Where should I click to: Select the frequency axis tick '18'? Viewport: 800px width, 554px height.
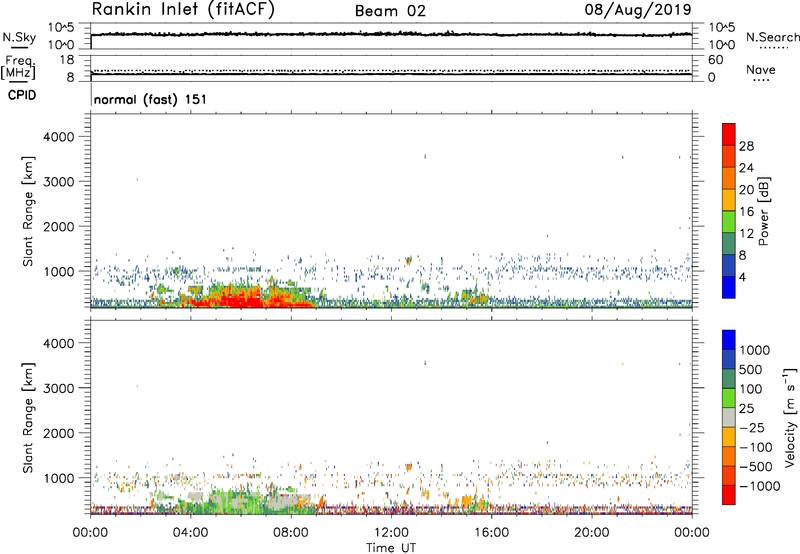[x=67, y=60]
